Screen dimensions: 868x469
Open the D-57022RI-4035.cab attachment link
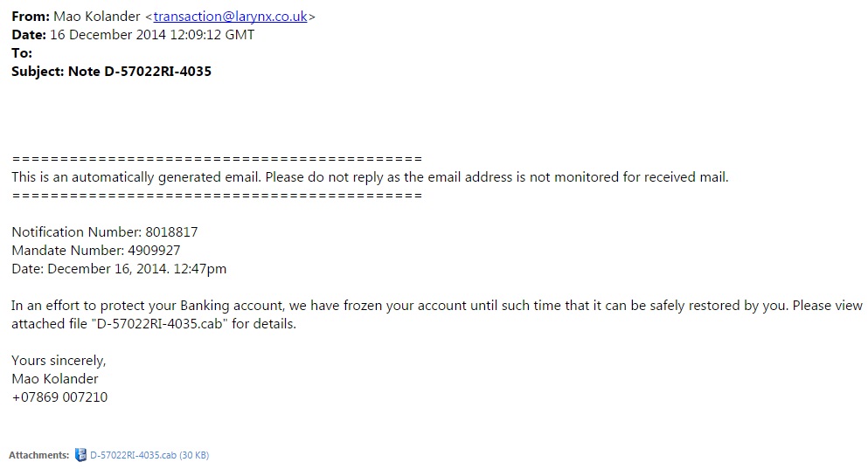coord(149,455)
